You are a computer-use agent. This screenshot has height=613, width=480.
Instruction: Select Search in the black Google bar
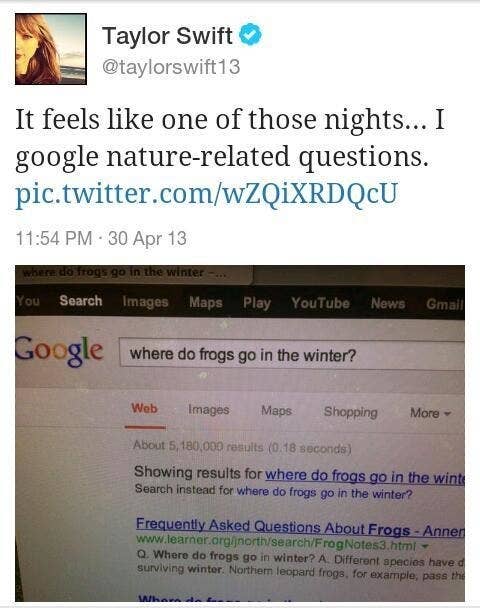81,301
